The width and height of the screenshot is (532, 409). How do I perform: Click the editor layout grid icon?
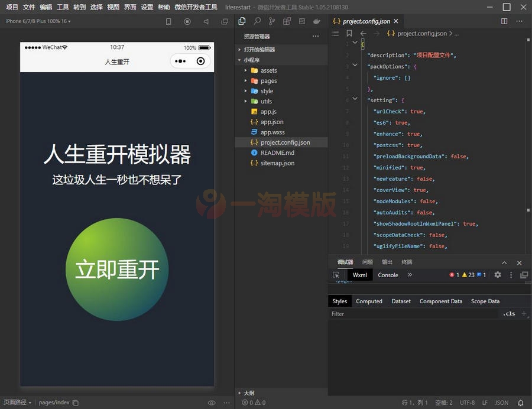(x=287, y=21)
